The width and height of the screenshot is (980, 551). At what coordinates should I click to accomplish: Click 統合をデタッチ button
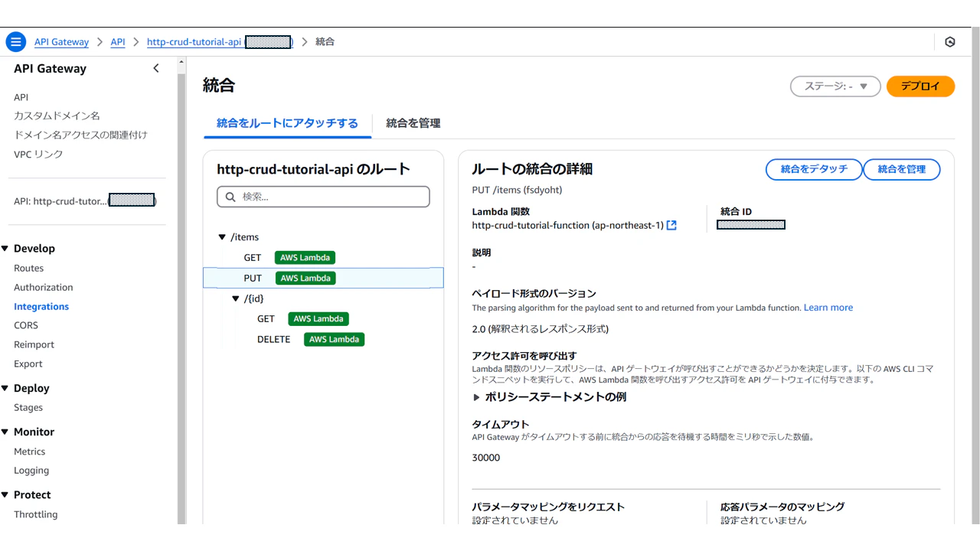(814, 169)
